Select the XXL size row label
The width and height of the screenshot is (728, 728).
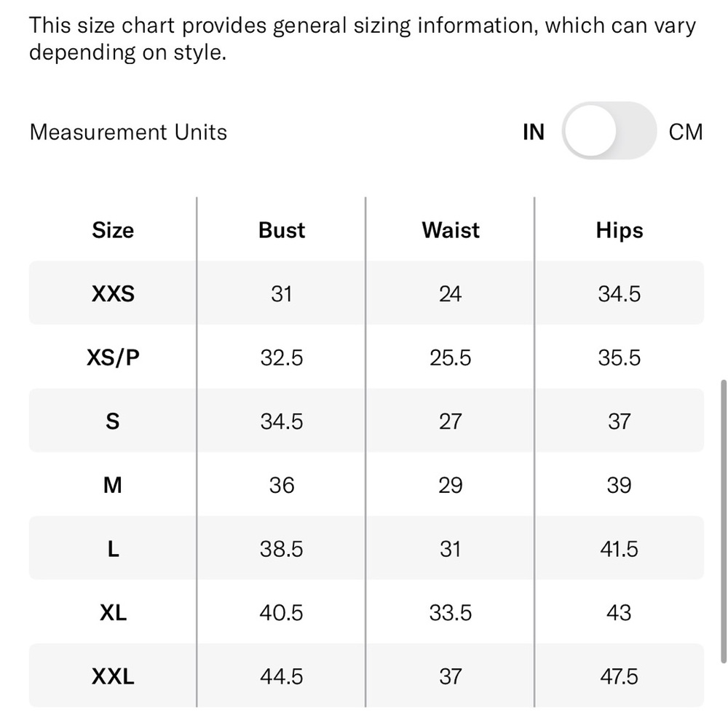pos(113,676)
